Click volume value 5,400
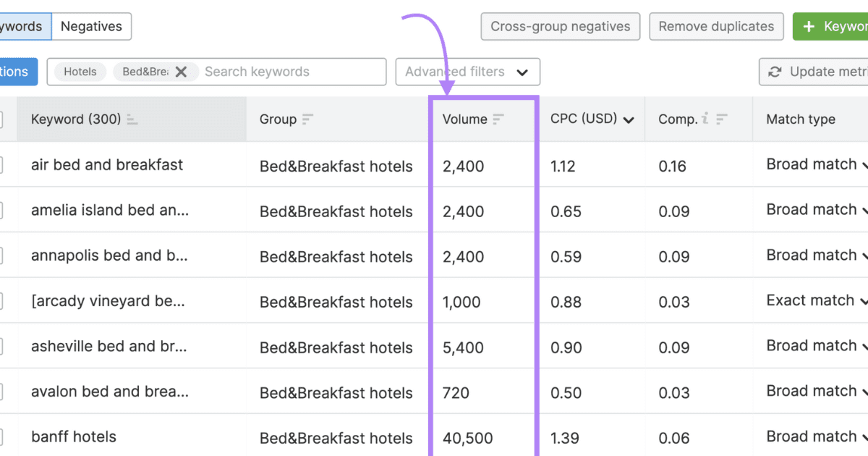 (464, 347)
